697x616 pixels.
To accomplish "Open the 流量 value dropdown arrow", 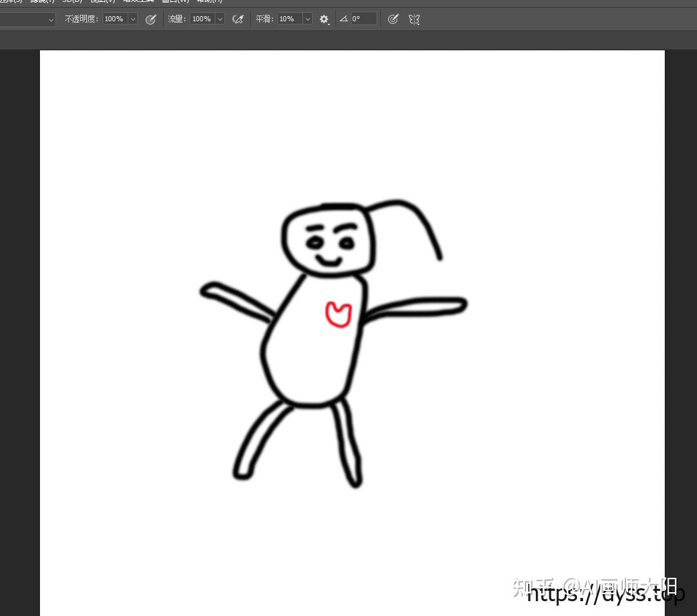I will [219, 19].
